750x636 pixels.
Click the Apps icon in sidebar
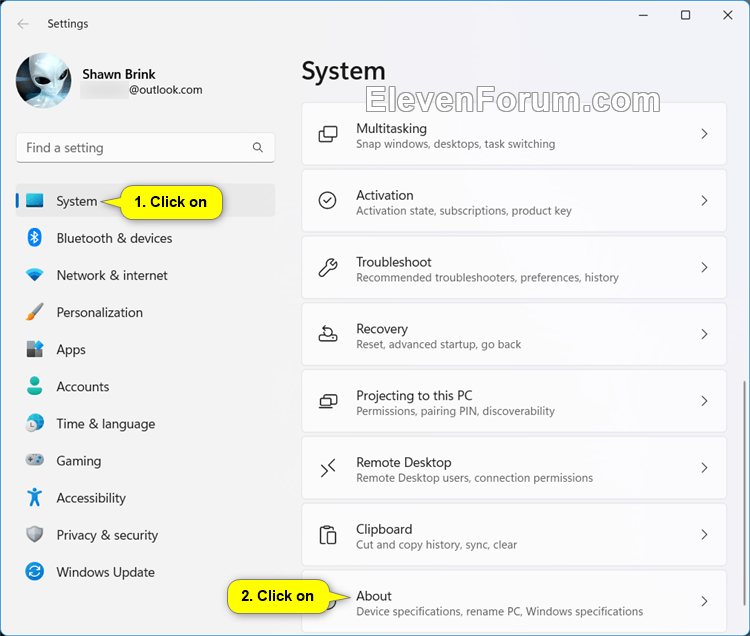click(x=34, y=349)
